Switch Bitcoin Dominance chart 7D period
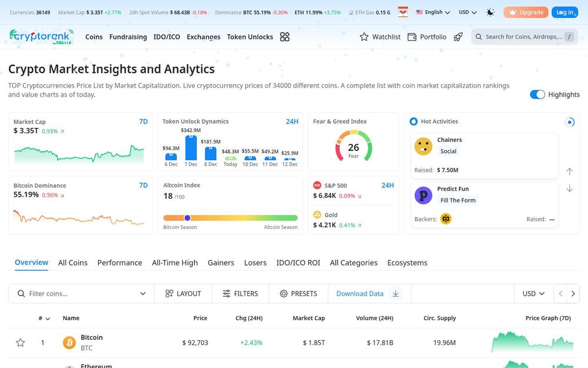 tap(143, 185)
